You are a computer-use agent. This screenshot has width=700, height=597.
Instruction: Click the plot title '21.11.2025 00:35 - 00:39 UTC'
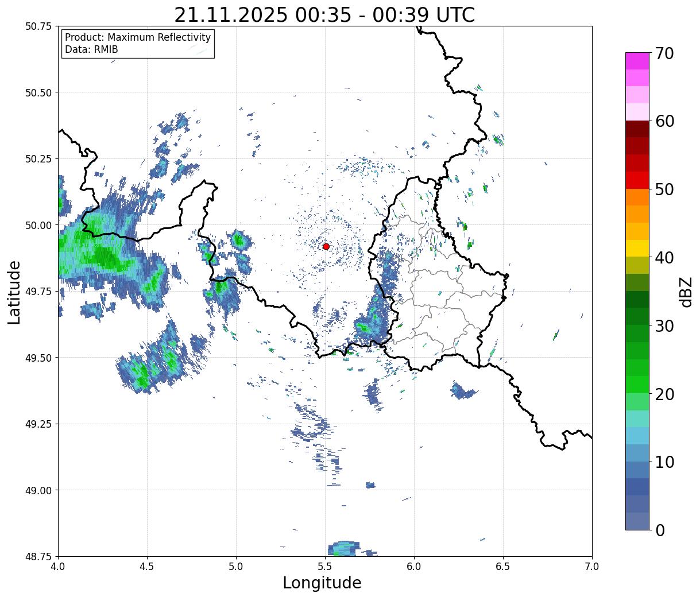[x=324, y=15]
